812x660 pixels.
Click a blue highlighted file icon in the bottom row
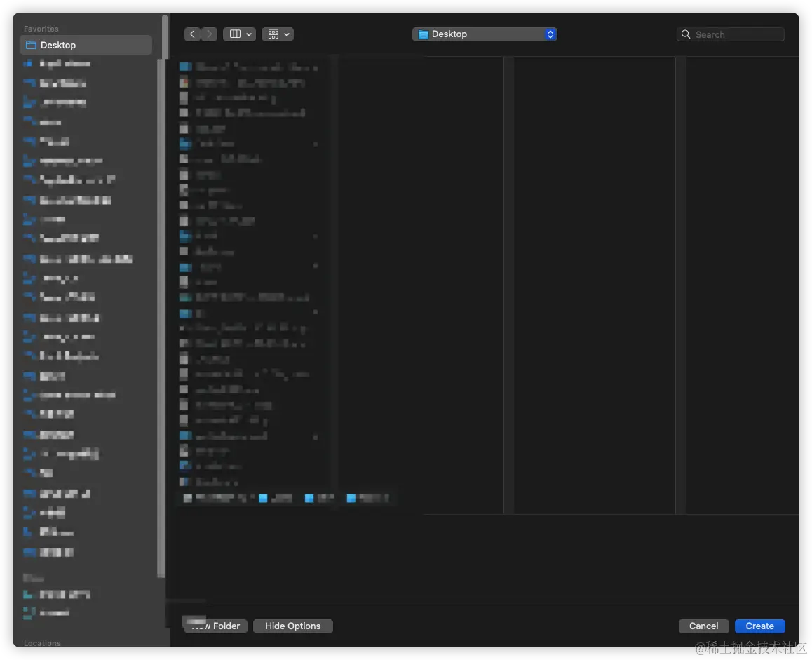point(263,498)
